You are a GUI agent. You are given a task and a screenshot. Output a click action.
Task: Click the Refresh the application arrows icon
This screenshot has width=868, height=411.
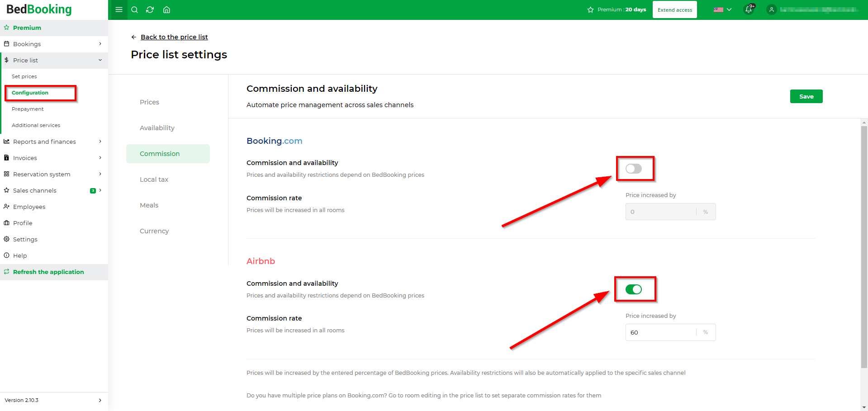point(6,272)
